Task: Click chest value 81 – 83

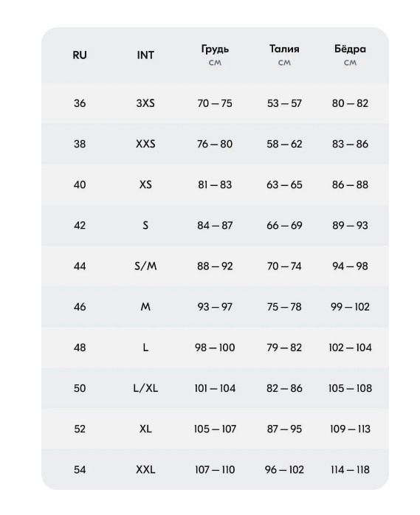Action: coord(215,184)
